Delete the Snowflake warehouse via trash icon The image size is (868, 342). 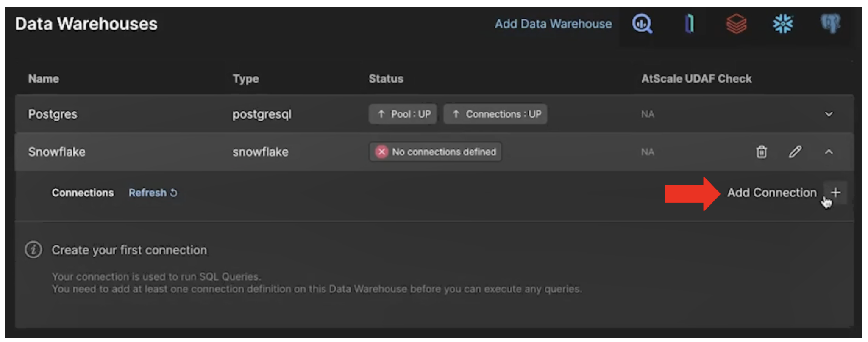761,152
